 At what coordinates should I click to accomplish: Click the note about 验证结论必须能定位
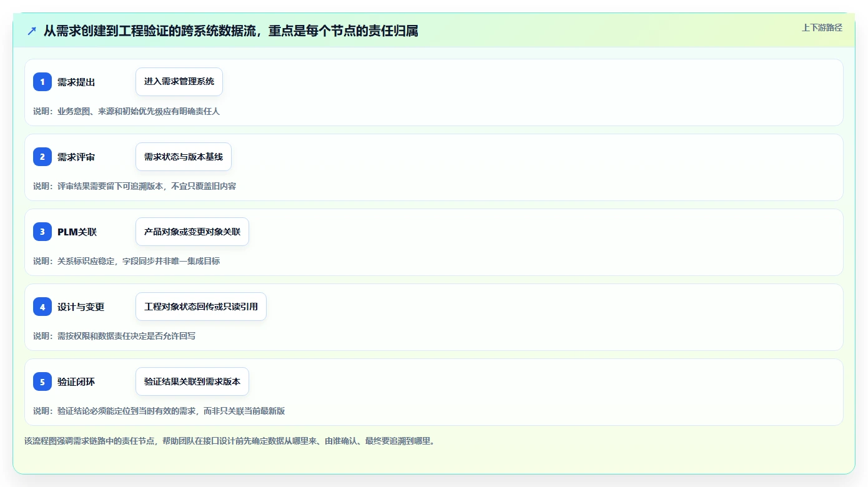tap(159, 411)
